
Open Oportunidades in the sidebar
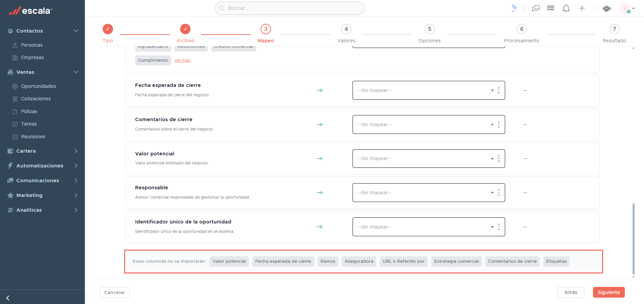(x=38, y=86)
